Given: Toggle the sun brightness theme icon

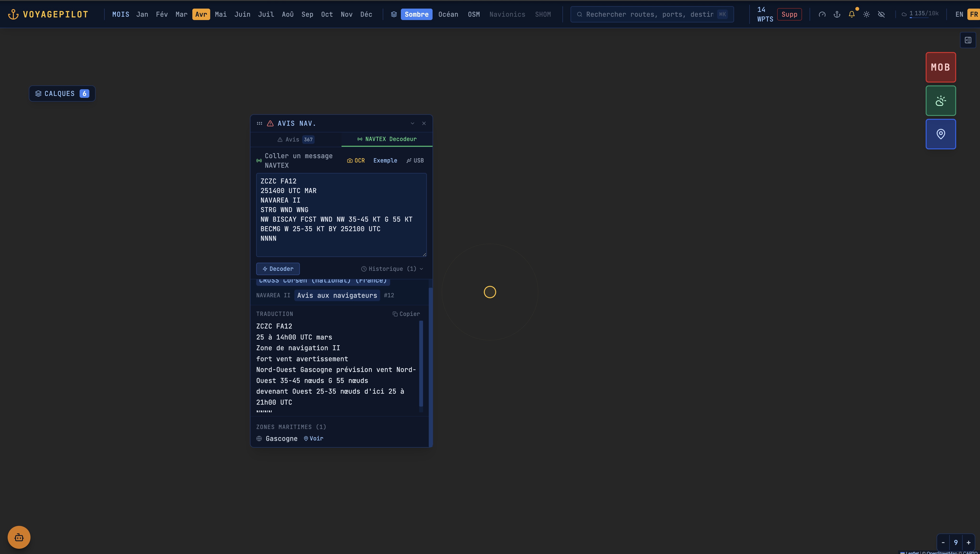Looking at the screenshot, I should point(866,15).
